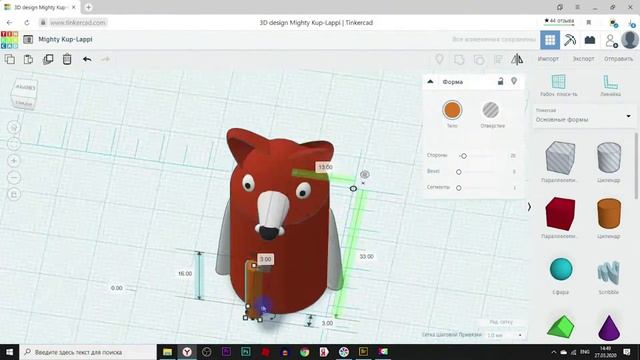Select the purple Cone shape
This screenshot has height=360, width=640.
tap(609, 327)
